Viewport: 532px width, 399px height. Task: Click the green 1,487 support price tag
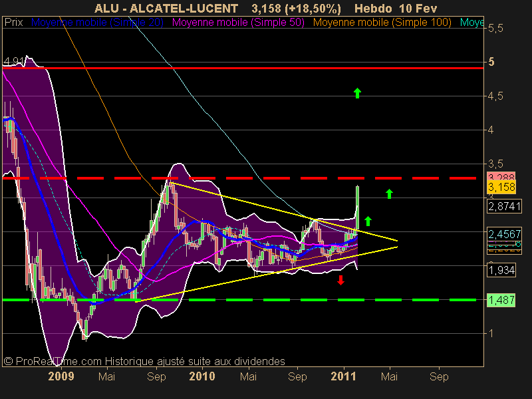tap(501, 301)
